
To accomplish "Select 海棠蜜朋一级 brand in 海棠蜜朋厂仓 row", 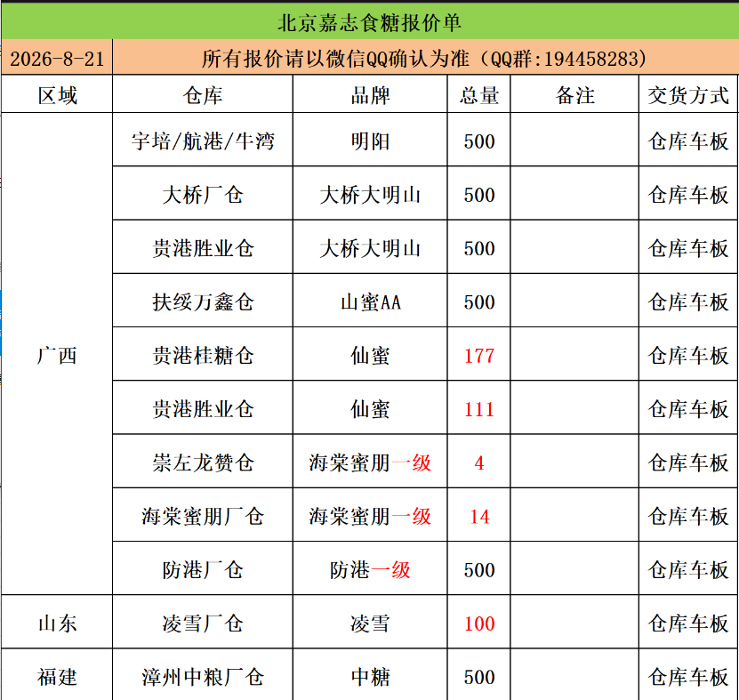I will coord(370,516).
